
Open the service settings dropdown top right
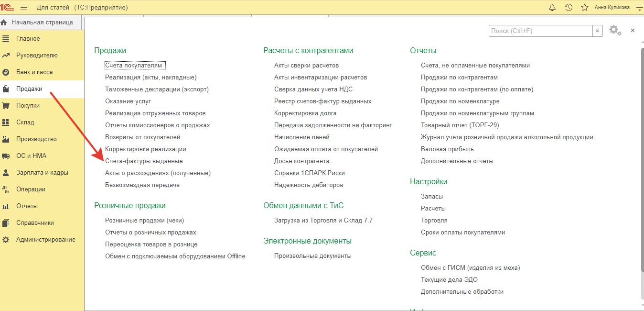tap(639, 8)
